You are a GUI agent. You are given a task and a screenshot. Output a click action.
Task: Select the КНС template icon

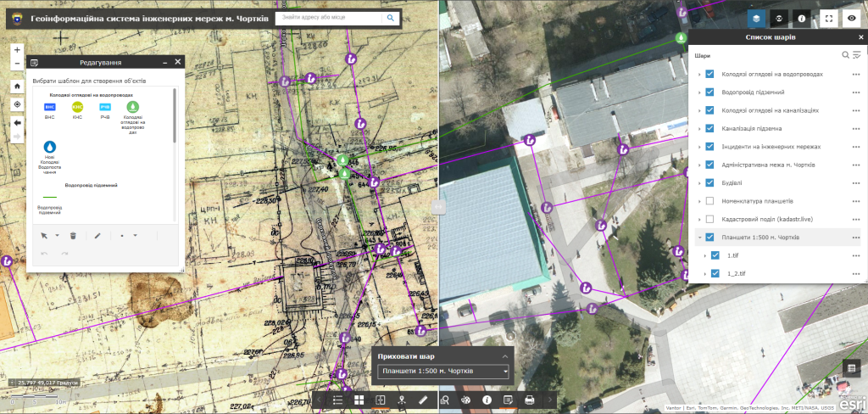pos(77,108)
